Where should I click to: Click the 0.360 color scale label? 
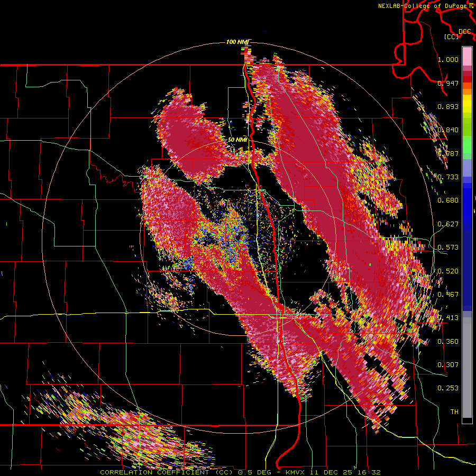coord(448,342)
